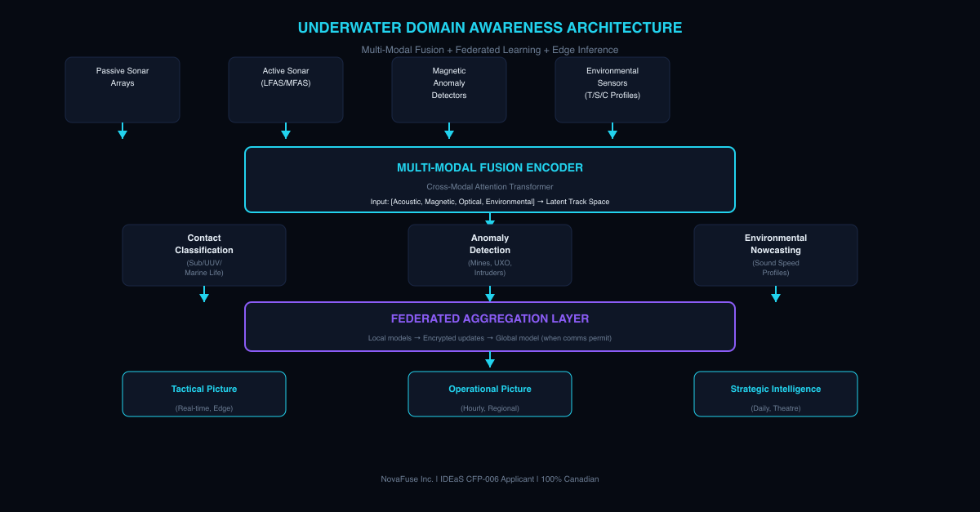Select the Contact Classification box
The height and width of the screenshot is (512, 980).
pos(204,255)
